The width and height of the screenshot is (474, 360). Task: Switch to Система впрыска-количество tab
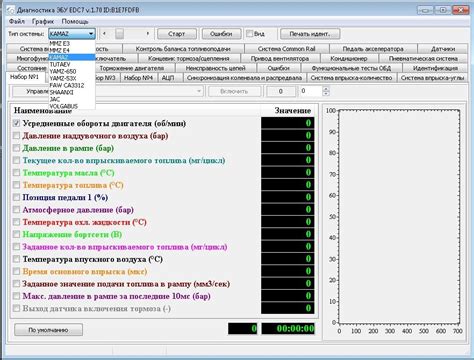351,78
